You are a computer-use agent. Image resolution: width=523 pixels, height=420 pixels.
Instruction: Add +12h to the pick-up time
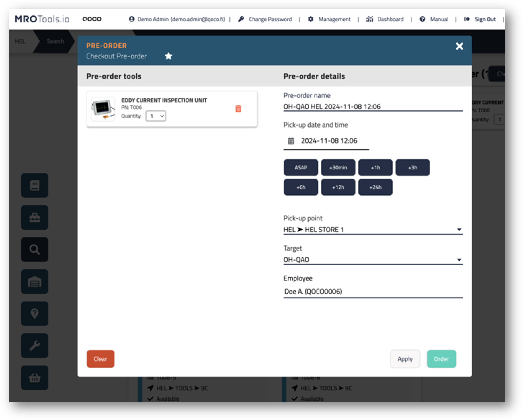pyautogui.click(x=338, y=187)
